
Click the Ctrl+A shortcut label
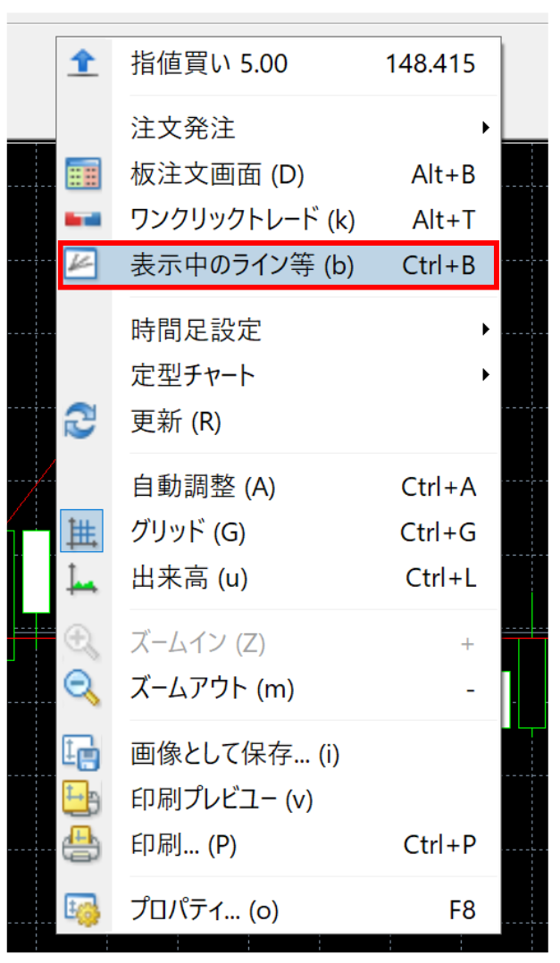click(439, 487)
